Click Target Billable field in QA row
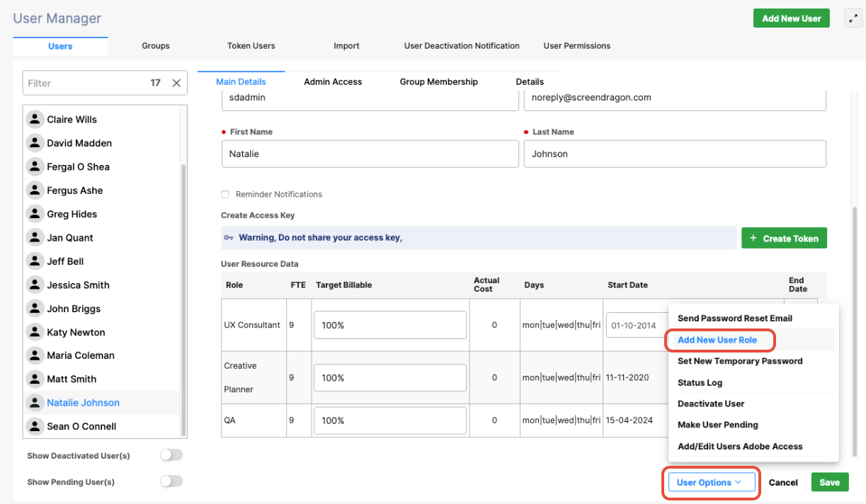This screenshot has height=504, width=866. point(390,420)
